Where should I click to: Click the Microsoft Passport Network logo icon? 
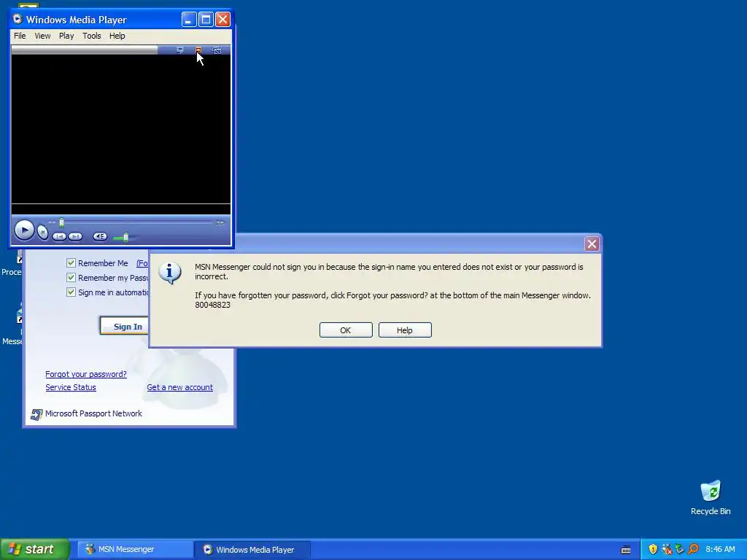click(x=36, y=414)
